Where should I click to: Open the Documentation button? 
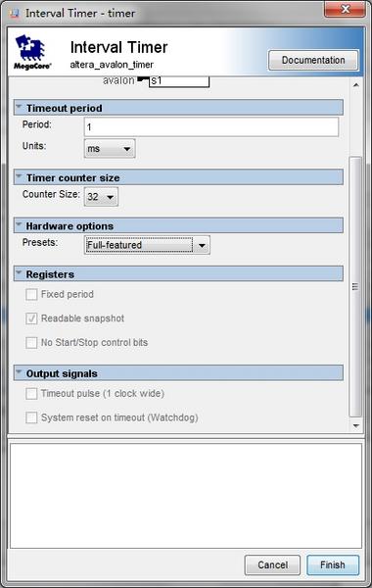coord(313,60)
